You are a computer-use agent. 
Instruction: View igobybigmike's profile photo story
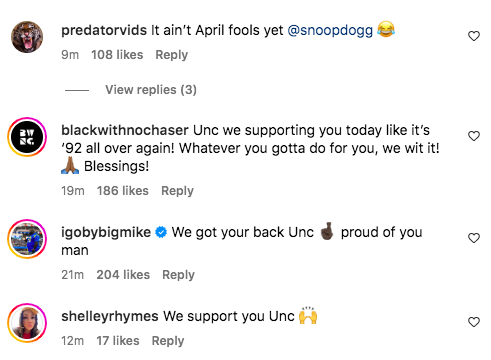(27, 239)
